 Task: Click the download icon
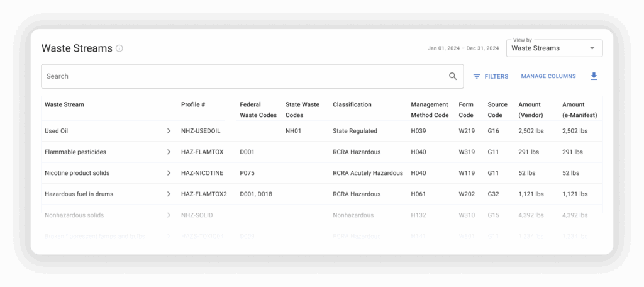pyautogui.click(x=594, y=76)
